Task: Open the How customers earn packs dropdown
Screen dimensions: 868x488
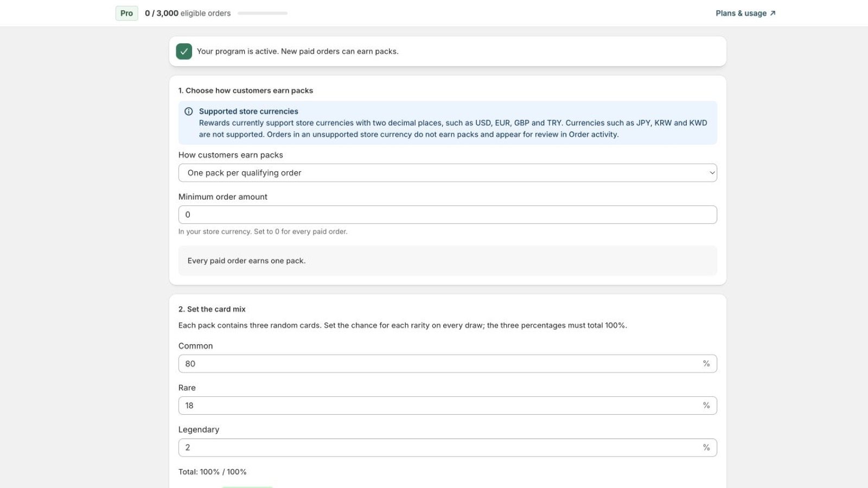Action: [448, 173]
